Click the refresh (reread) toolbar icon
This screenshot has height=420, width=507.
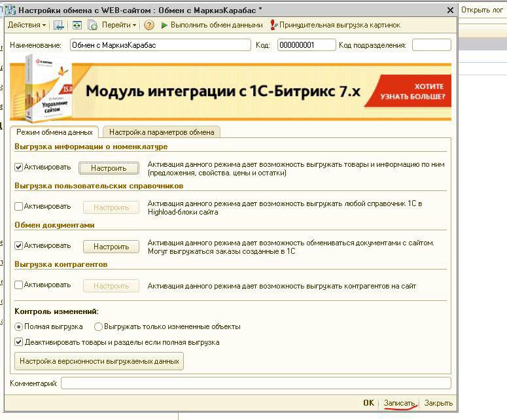coord(77,26)
